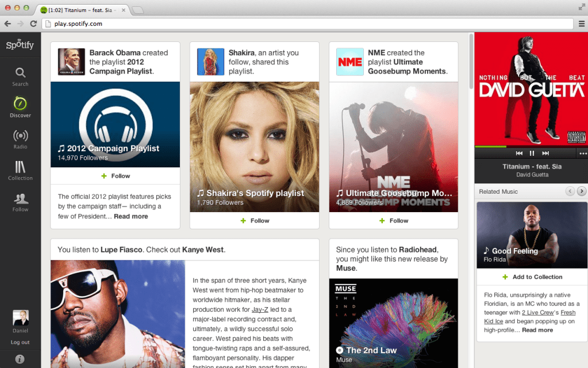This screenshot has width=588, height=368.
Task: Follow the 2012 Campaign Playlist
Action: point(115,176)
